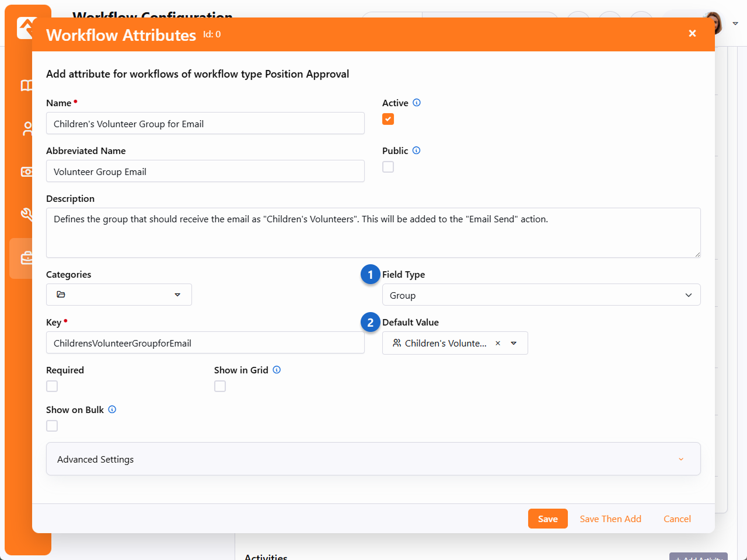Click into the Abbreviated Name field
The width and height of the screenshot is (747, 560).
[205, 171]
